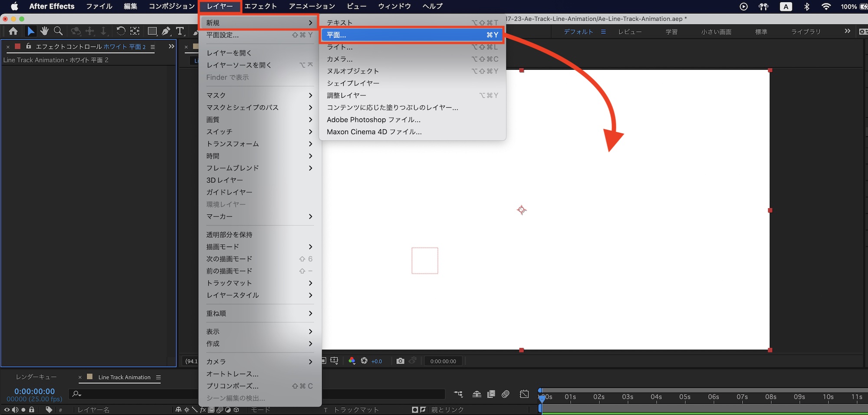This screenshot has width=868, height=415.
Task: Click the timeline current time 0:00:00:00 field
Action: pyautogui.click(x=35, y=391)
